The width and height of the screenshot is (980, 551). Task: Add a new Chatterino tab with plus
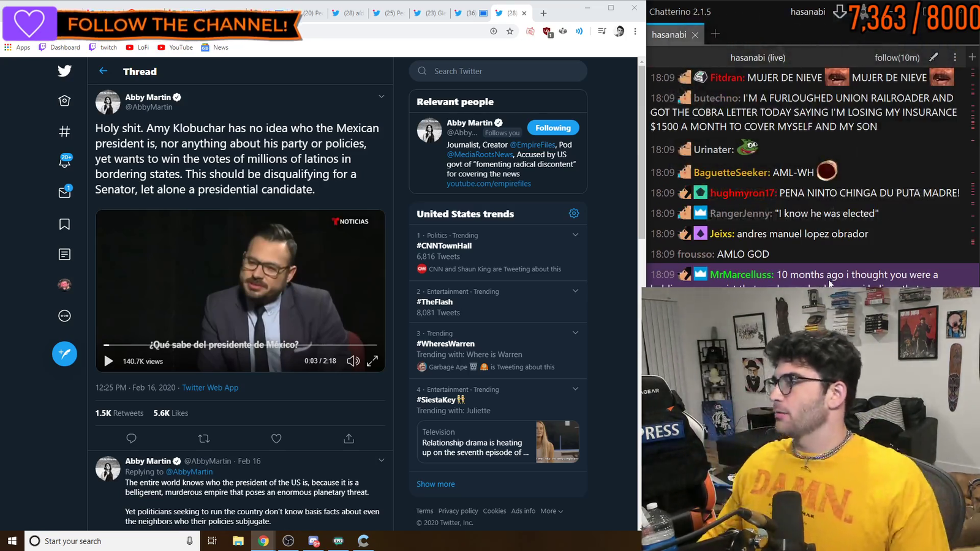click(715, 34)
